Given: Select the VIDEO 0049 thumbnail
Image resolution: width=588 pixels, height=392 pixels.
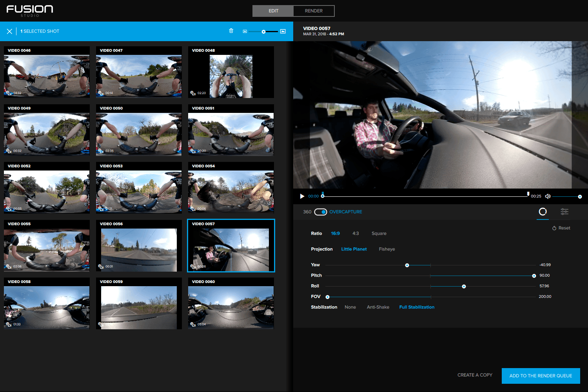Looking at the screenshot, I should point(47,130).
